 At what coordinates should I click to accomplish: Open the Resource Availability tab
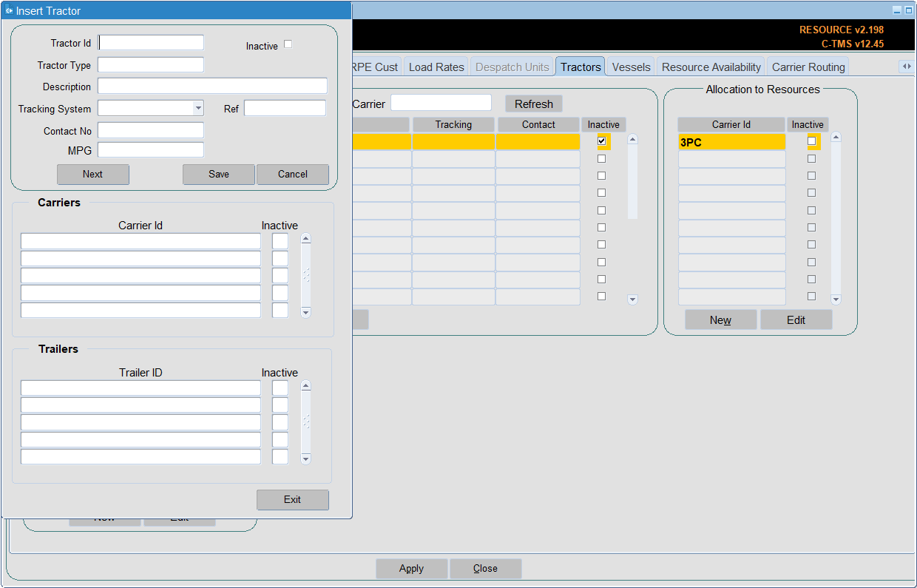click(x=711, y=67)
